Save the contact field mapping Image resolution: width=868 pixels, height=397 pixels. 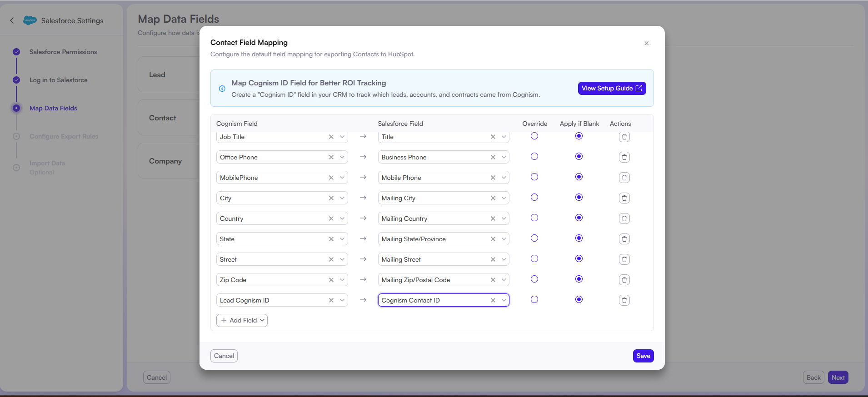click(x=643, y=356)
